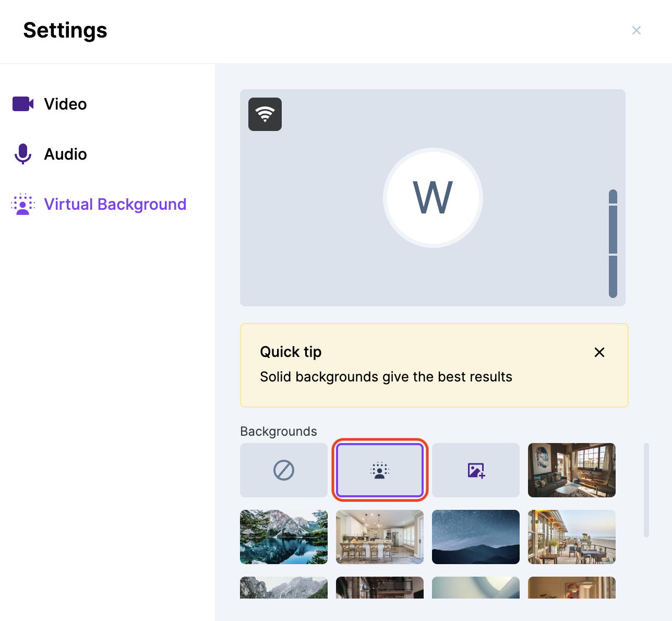Dismiss the Quick tip notice

[599, 352]
